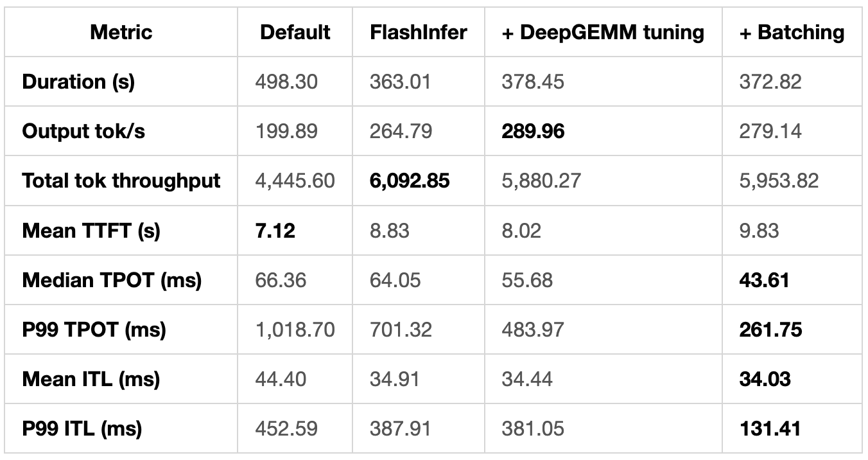Click the P99 ITL (ms) label
Viewport: 868px width, 460px height.
[x=82, y=429]
